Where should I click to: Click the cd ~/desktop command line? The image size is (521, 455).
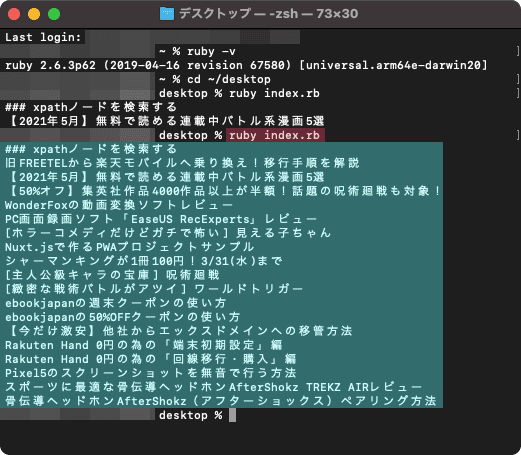(215, 79)
